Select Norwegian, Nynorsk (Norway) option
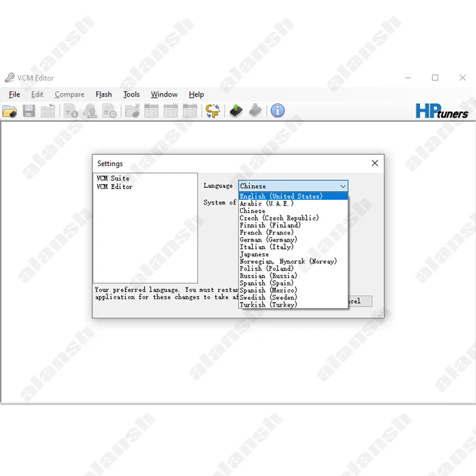This screenshot has height=476, width=476. (293, 261)
